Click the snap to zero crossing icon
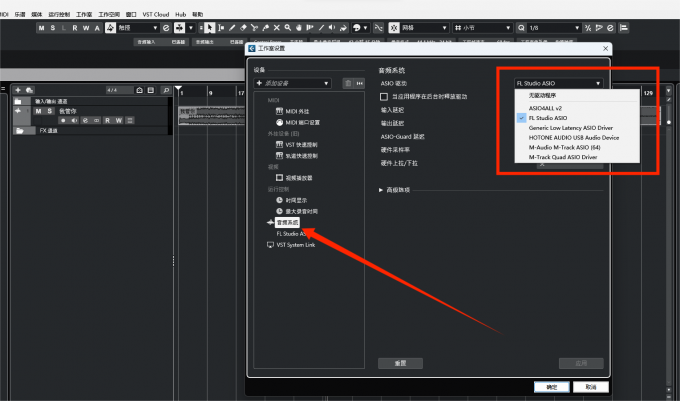The height and width of the screenshot is (401, 680). pyautogui.click(x=379, y=28)
